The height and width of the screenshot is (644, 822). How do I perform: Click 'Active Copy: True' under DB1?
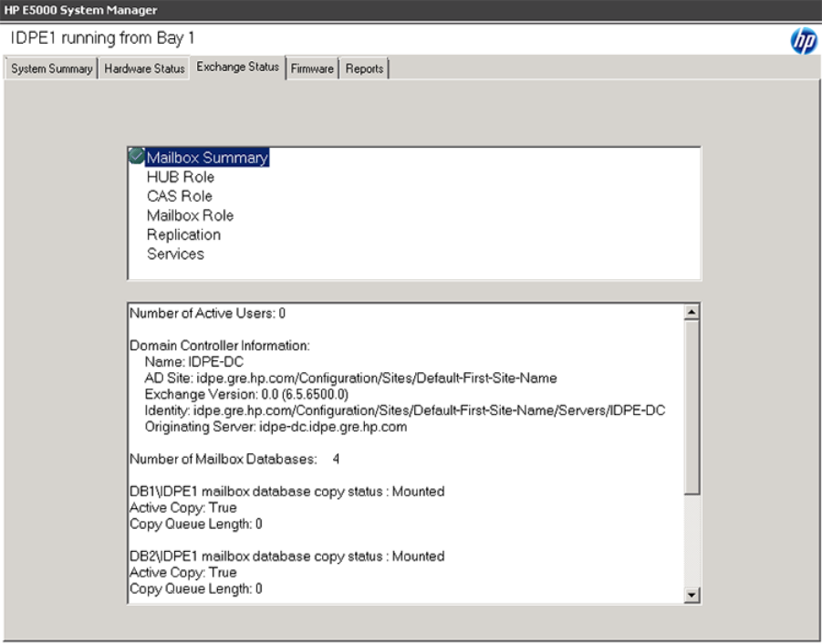(183, 508)
